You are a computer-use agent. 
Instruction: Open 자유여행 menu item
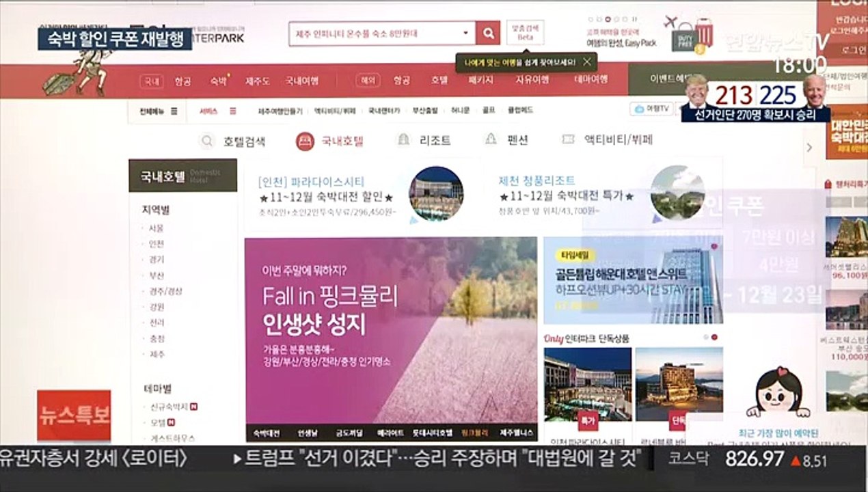click(x=532, y=81)
